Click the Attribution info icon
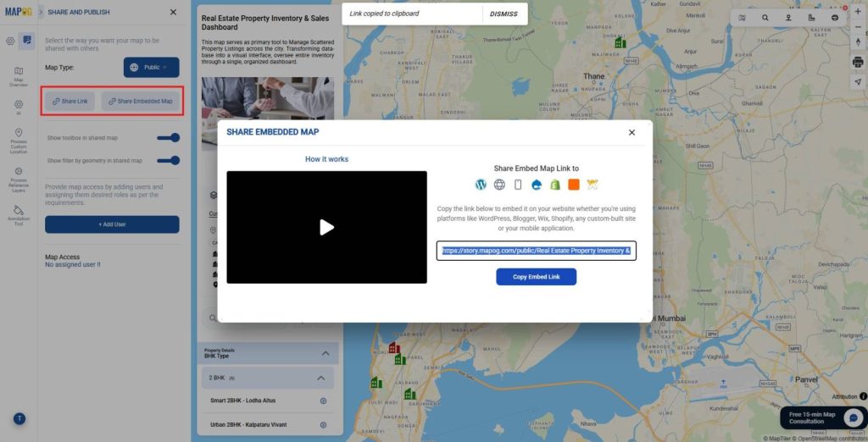 tap(863, 396)
